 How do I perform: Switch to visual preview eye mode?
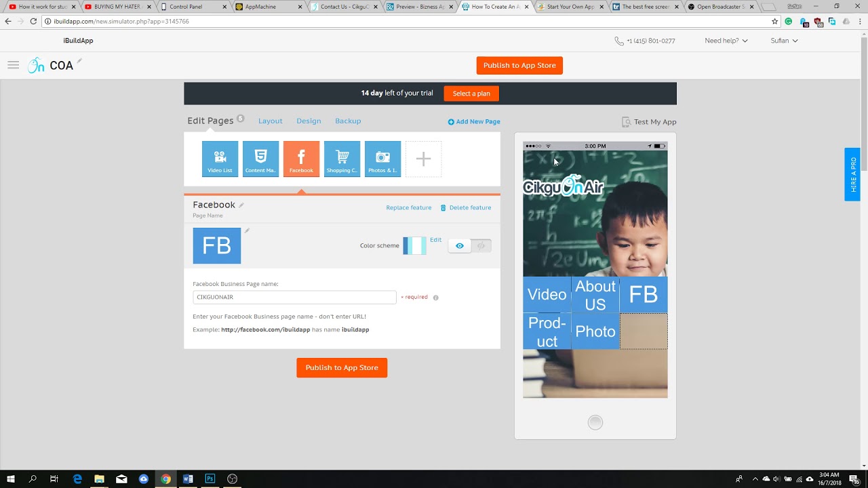tap(459, 246)
